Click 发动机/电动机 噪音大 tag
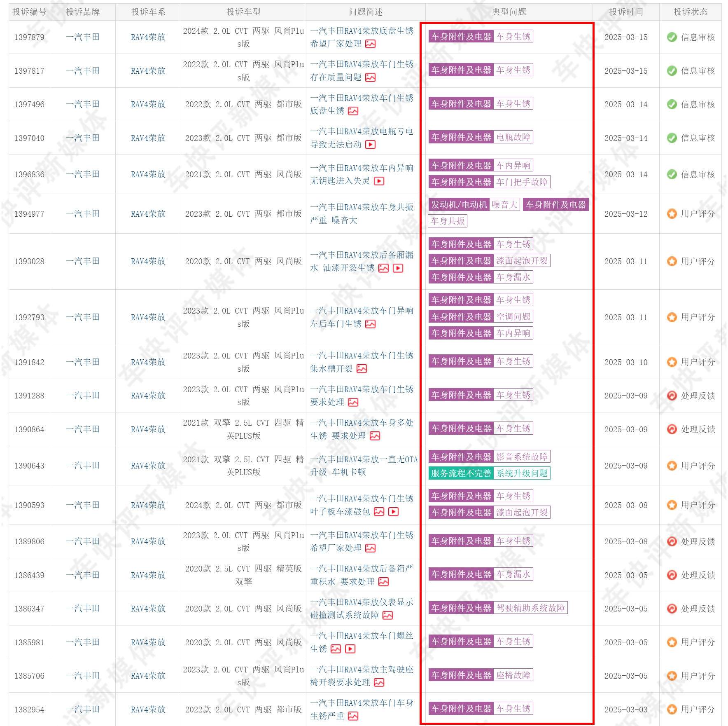The height and width of the screenshot is (726, 728). [474, 204]
